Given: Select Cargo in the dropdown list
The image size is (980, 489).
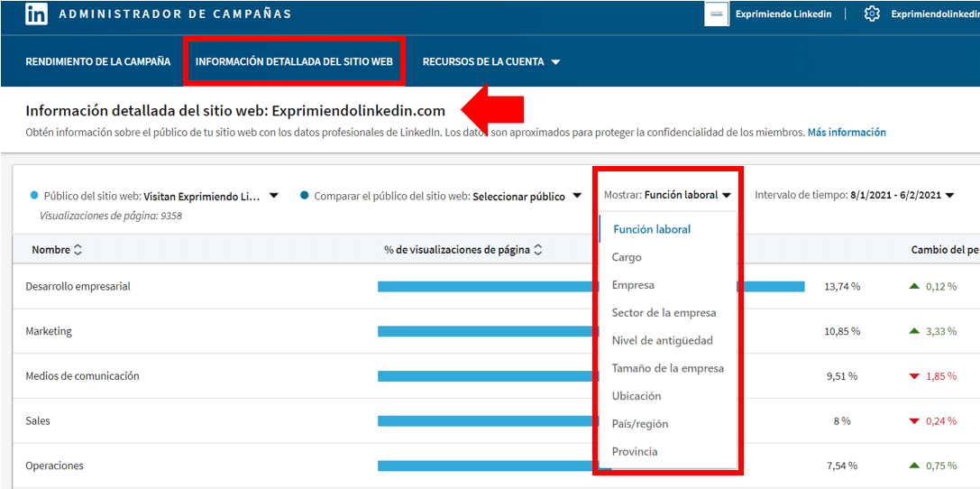Looking at the screenshot, I should [x=627, y=257].
